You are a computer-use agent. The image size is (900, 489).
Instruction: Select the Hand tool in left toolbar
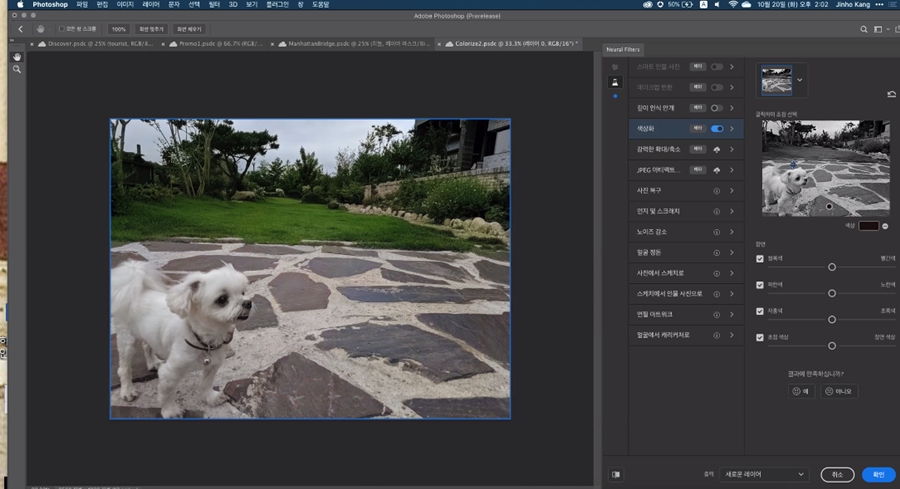tap(17, 57)
